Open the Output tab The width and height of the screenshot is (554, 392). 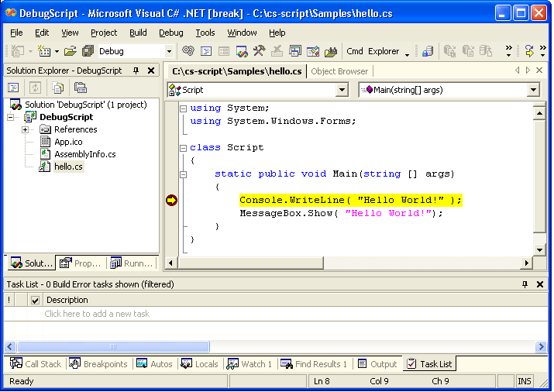pyautogui.click(x=377, y=364)
